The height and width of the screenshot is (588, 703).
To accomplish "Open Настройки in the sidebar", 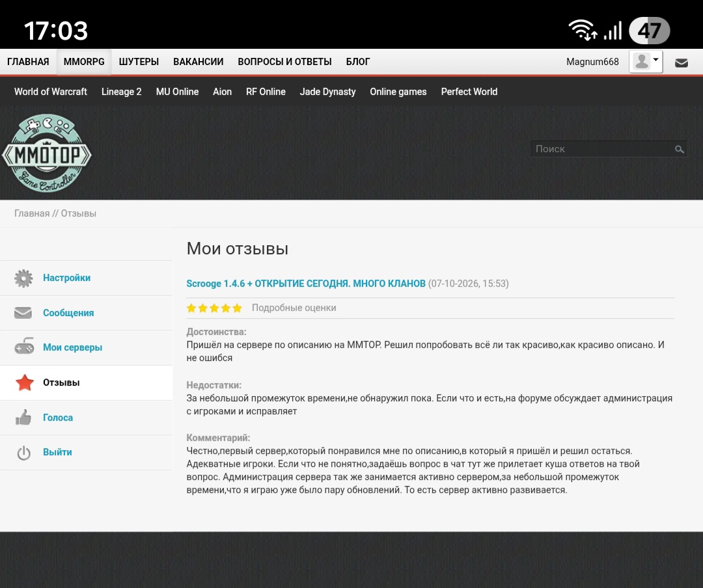I will pyautogui.click(x=67, y=278).
